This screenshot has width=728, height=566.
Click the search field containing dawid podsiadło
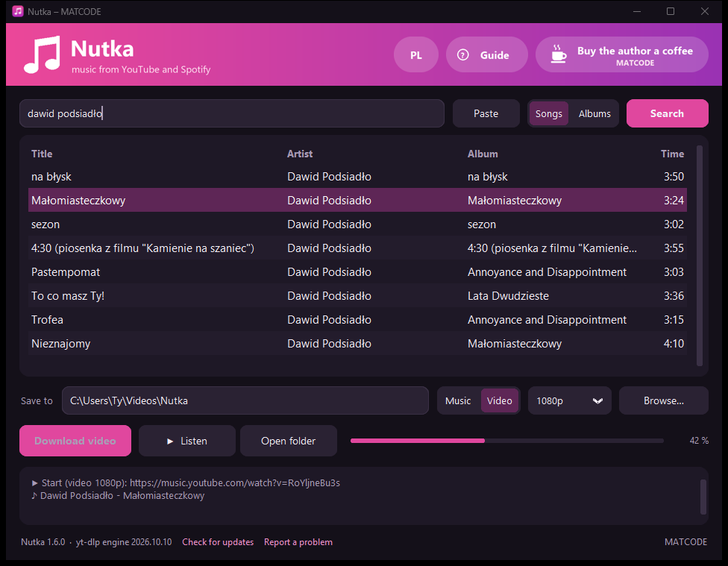pyautogui.click(x=232, y=113)
